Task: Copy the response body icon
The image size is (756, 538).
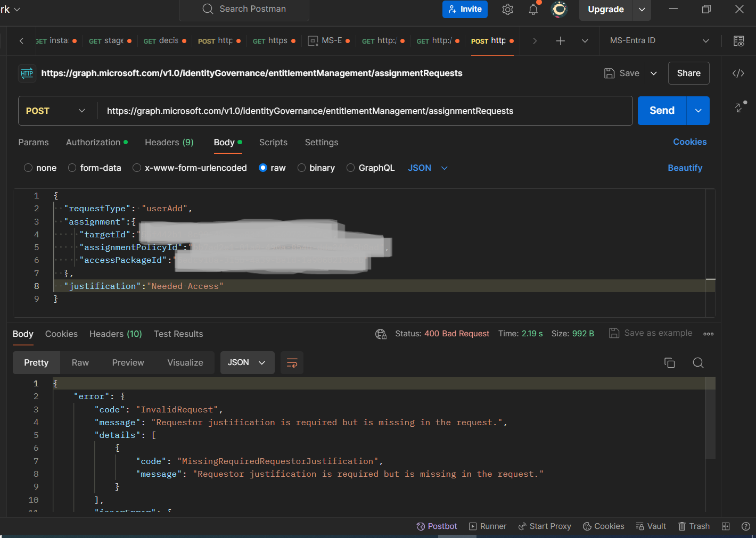Action: 669,363
